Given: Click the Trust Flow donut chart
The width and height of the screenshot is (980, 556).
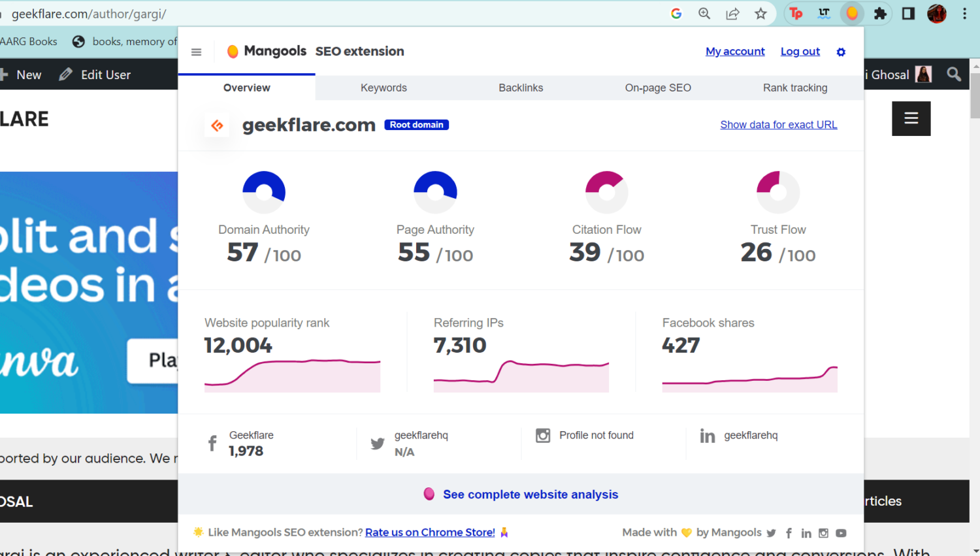Looking at the screenshot, I should [777, 192].
